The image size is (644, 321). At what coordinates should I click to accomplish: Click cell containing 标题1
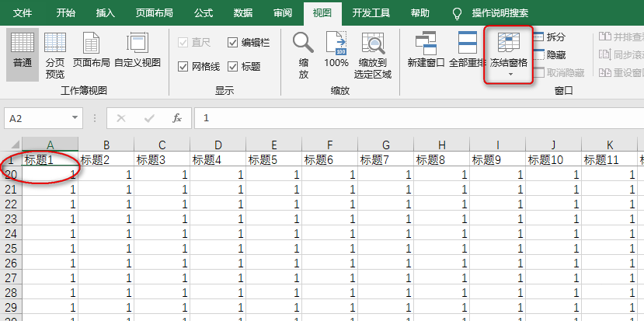tap(50, 159)
